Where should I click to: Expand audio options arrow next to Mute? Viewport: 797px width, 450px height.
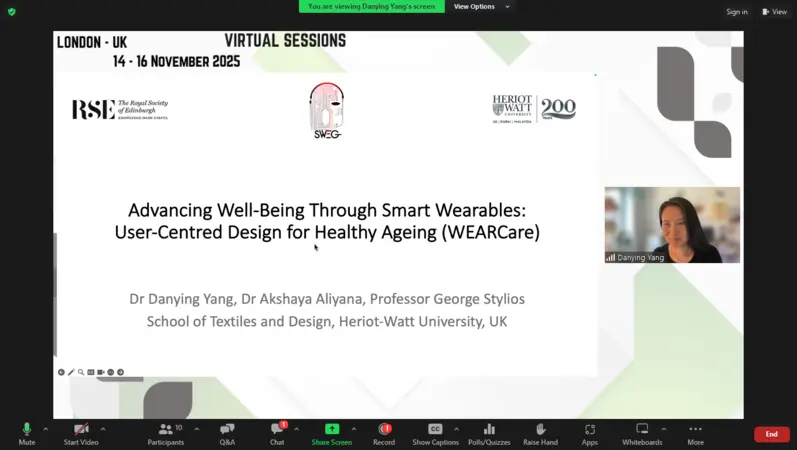pyautogui.click(x=46, y=429)
